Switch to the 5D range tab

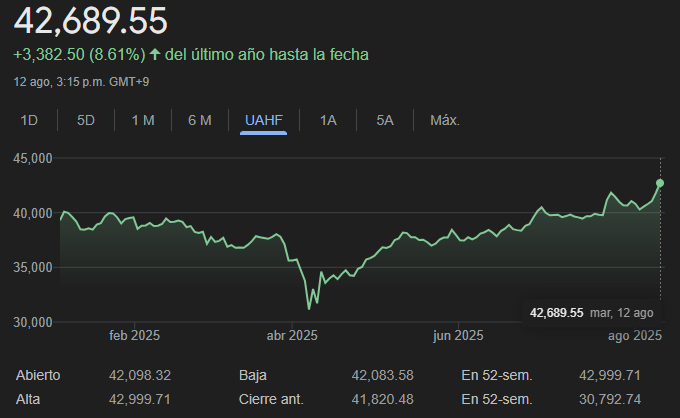86,120
